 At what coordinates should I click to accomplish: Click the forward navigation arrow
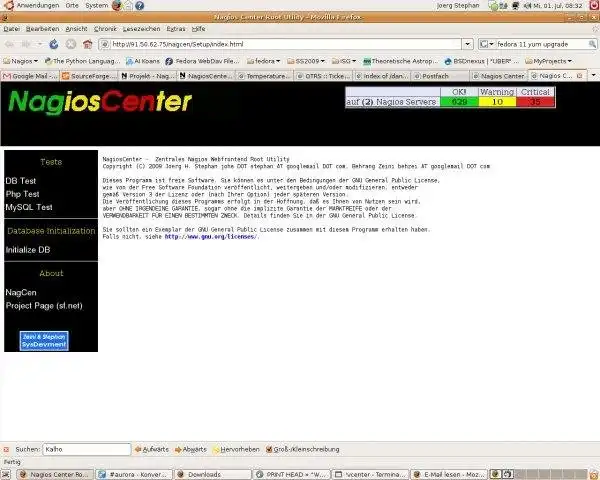click(26, 44)
